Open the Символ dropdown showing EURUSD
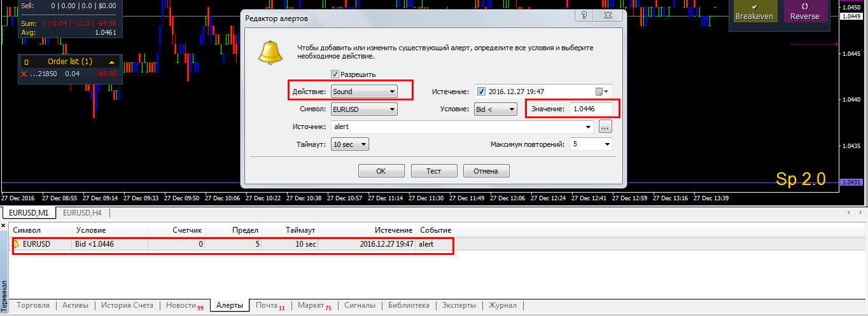This screenshot has height=316, width=868. 364,109
